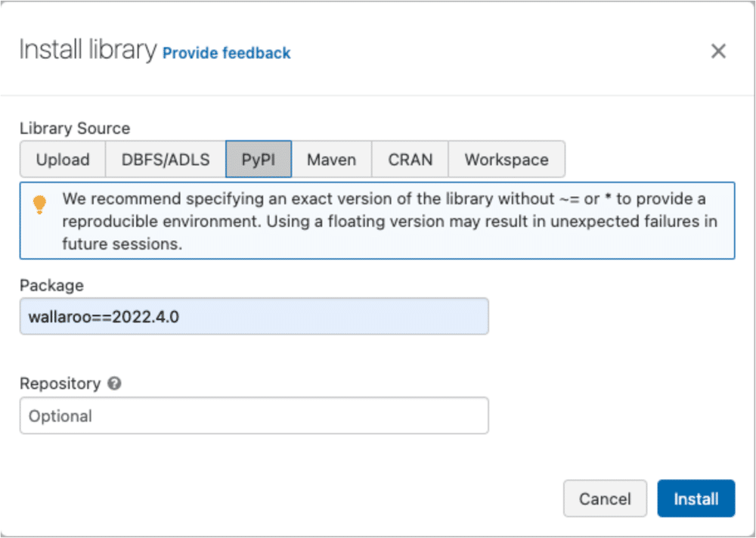
Task: Click the recommendation message about exact versions
Action: tap(378, 221)
